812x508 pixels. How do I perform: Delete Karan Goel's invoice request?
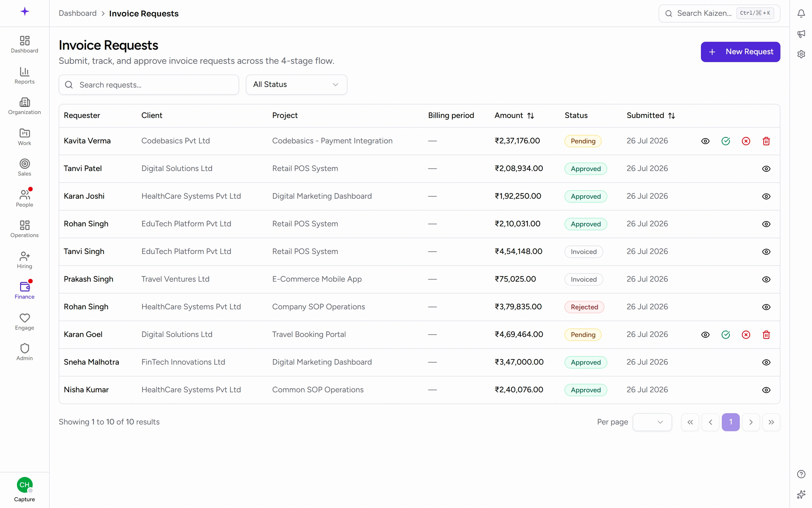(x=766, y=335)
